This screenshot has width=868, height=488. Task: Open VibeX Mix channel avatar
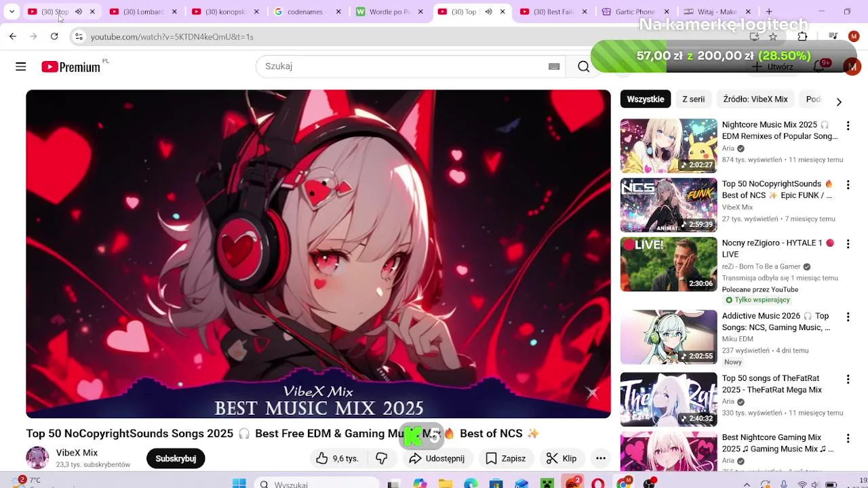point(37,458)
